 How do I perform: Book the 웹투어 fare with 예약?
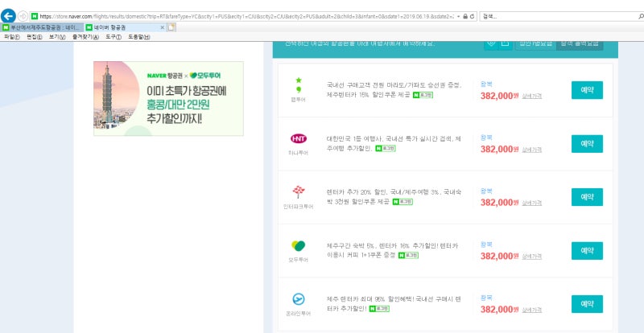coord(587,90)
